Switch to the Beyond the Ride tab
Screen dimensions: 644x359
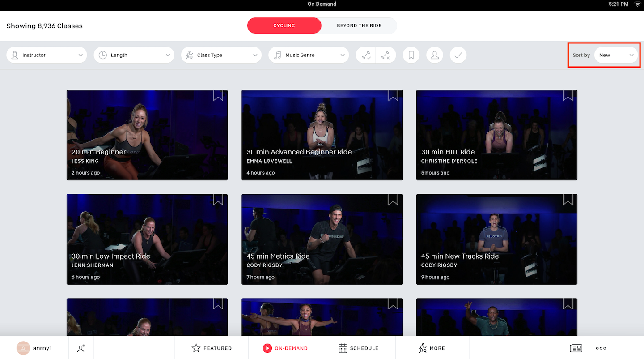click(x=359, y=26)
